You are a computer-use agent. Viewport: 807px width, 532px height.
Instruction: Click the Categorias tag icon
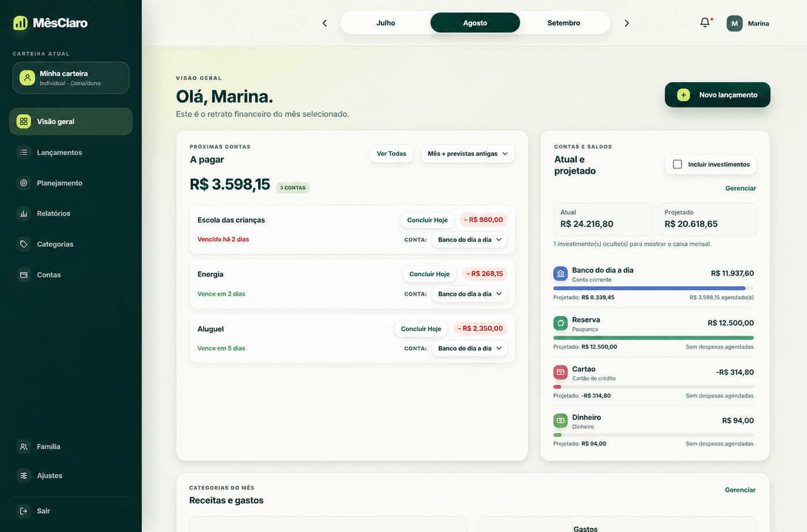(x=24, y=244)
